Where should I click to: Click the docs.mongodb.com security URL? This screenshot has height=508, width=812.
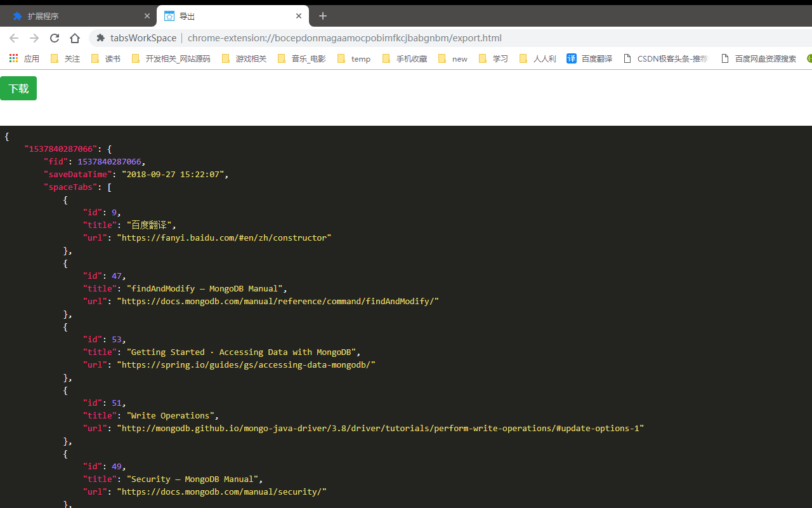click(x=221, y=492)
